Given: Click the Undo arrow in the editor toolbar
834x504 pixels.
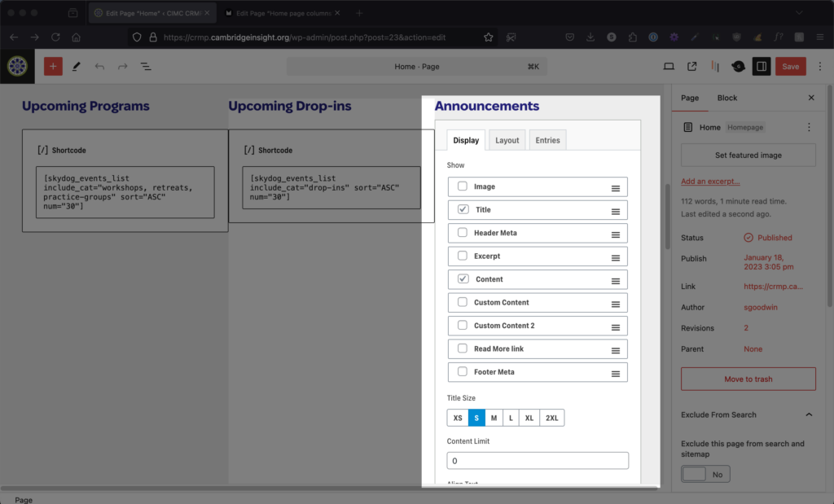Looking at the screenshot, I should coord(99,67).
